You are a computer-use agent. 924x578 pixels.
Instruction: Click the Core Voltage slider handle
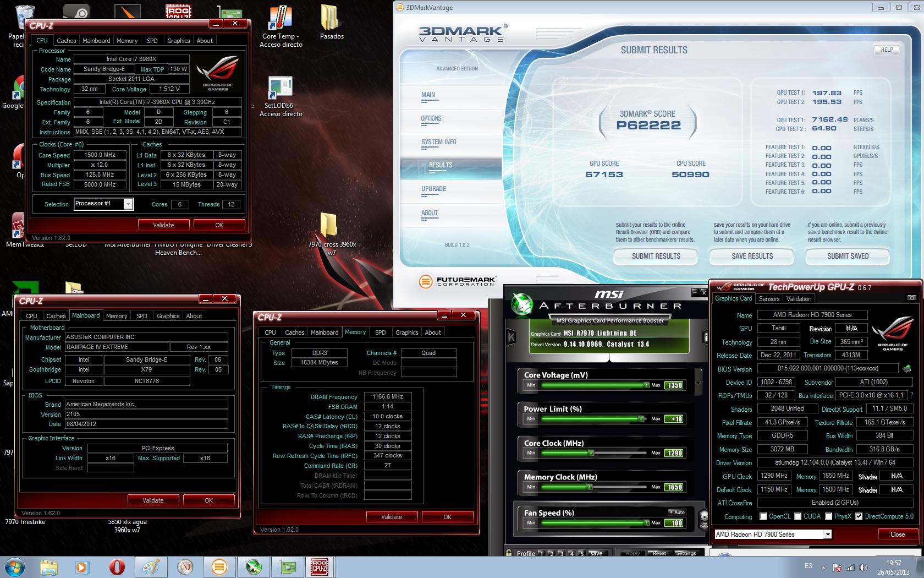647,385
